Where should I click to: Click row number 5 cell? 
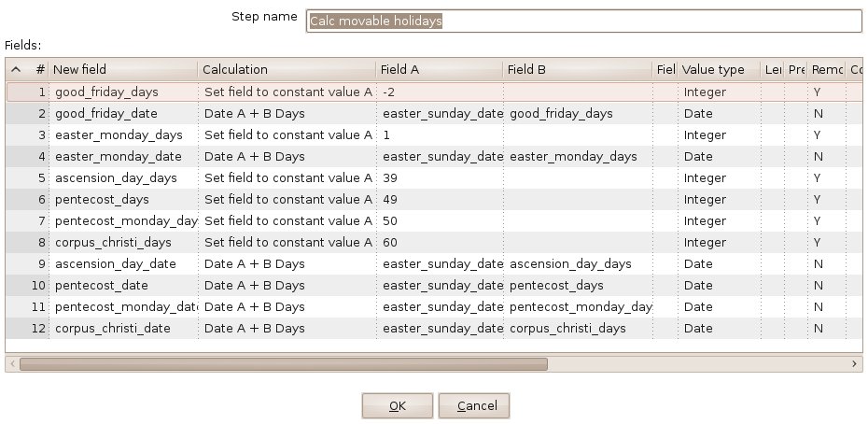tap(28, 178)
